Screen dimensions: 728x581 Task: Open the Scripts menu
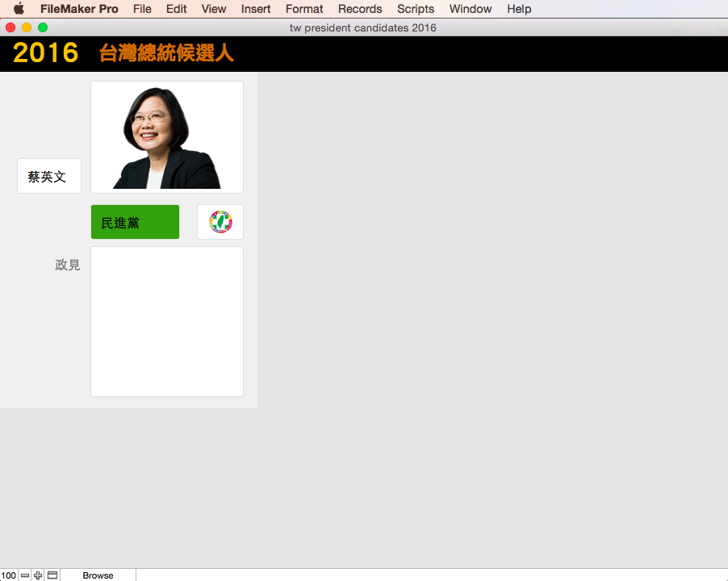(x=416, y=9)
